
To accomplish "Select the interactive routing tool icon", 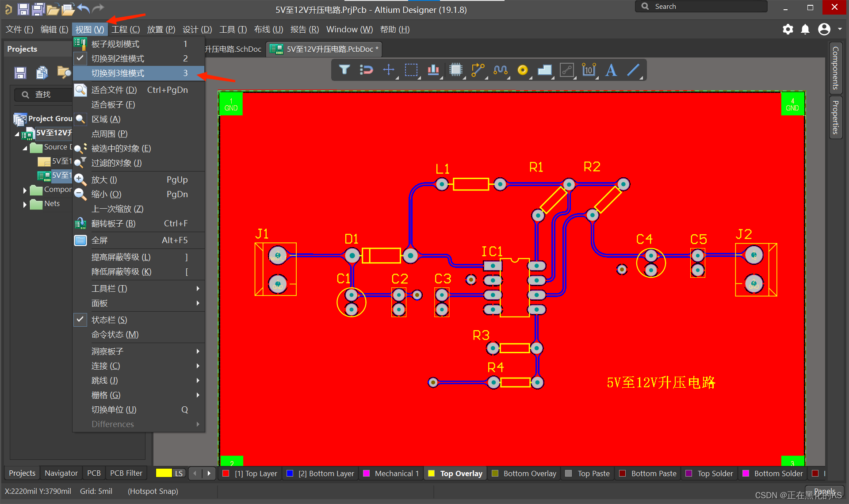I will [x=478, y=70].
